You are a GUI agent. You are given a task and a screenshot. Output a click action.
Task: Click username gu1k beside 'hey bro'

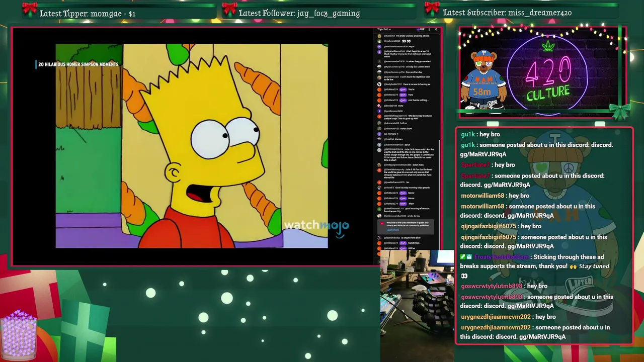[468, 135]
